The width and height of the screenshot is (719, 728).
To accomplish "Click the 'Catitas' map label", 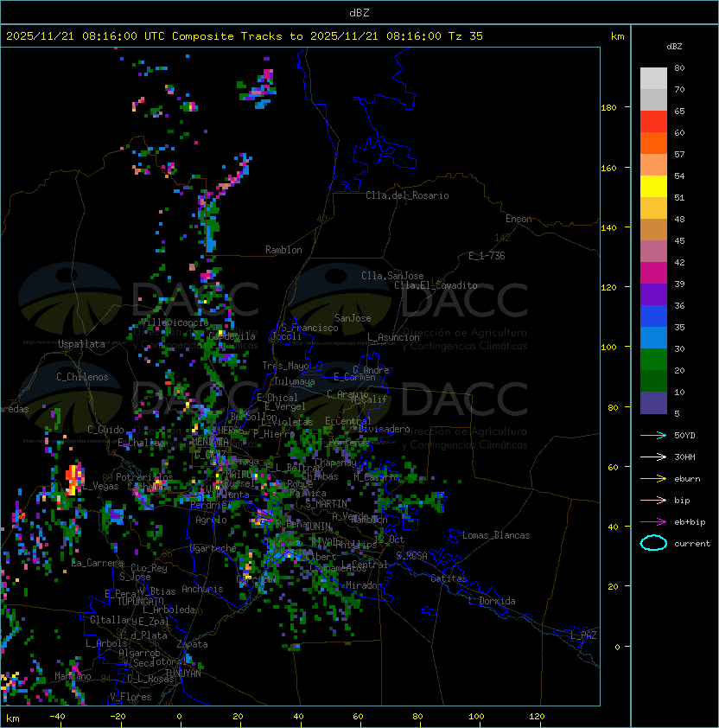I will pyautogui.click(x=449, y=578).
